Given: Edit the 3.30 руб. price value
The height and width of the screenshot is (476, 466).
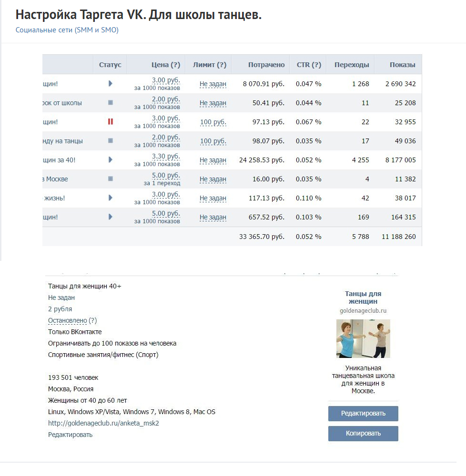Looking at the screenshot, I should pos(166,157).
